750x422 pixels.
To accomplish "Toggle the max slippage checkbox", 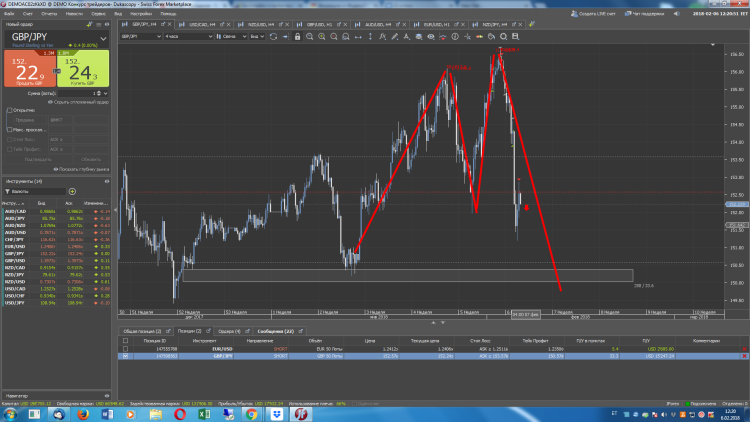I will tap(10, 130).
